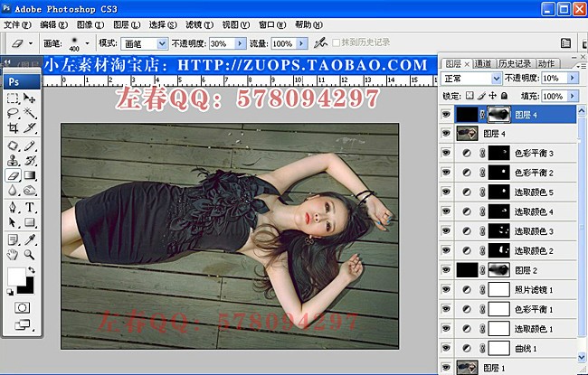The width and height of the screenshot is (588, 375).
Task: Select the History Brush tool
Action: coord(29,160)
